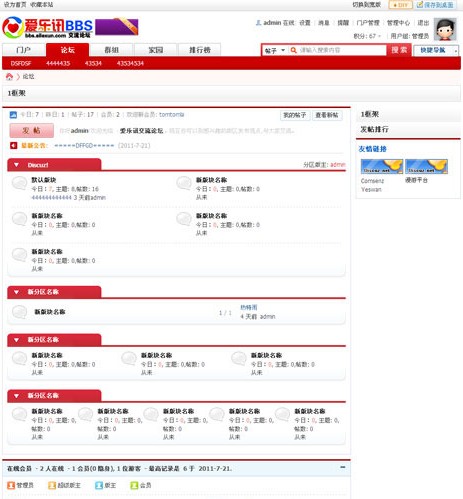This screenshot has width=463, height=499.
Task: Open the 排行榜 tab
Action: 200,50
